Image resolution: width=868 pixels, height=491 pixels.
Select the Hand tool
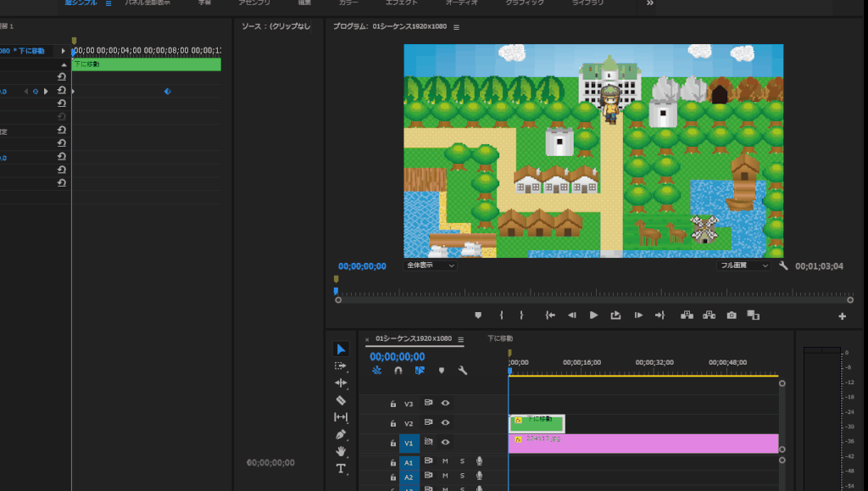coord(341,451)
